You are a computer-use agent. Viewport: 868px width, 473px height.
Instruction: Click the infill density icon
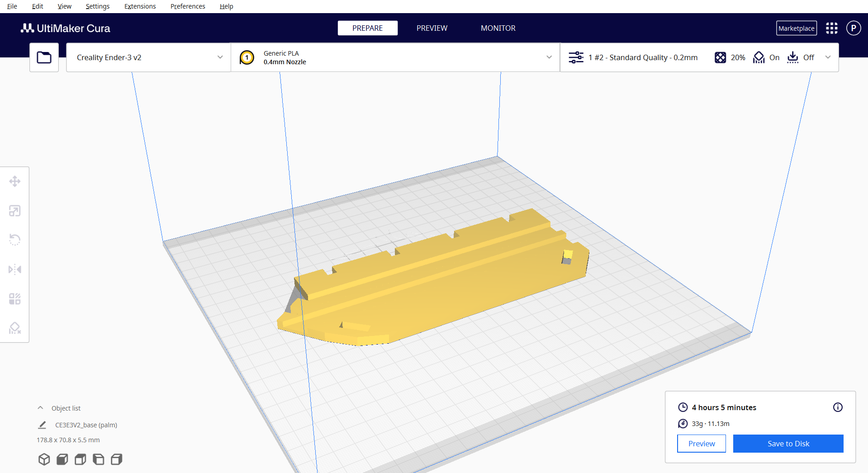click(720, 57)
